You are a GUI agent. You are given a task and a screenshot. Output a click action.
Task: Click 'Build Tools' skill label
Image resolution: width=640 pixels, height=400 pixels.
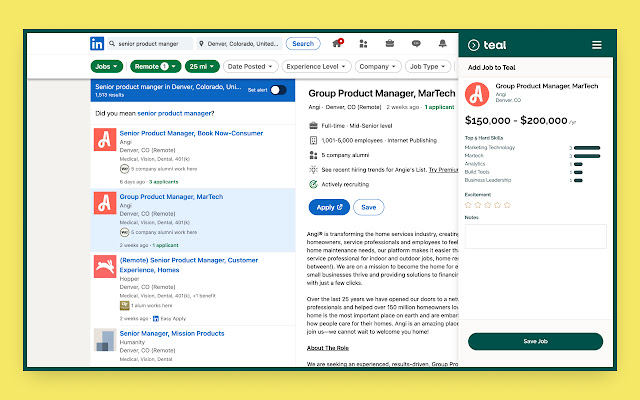pyautogui.click(x=477, y=172)
